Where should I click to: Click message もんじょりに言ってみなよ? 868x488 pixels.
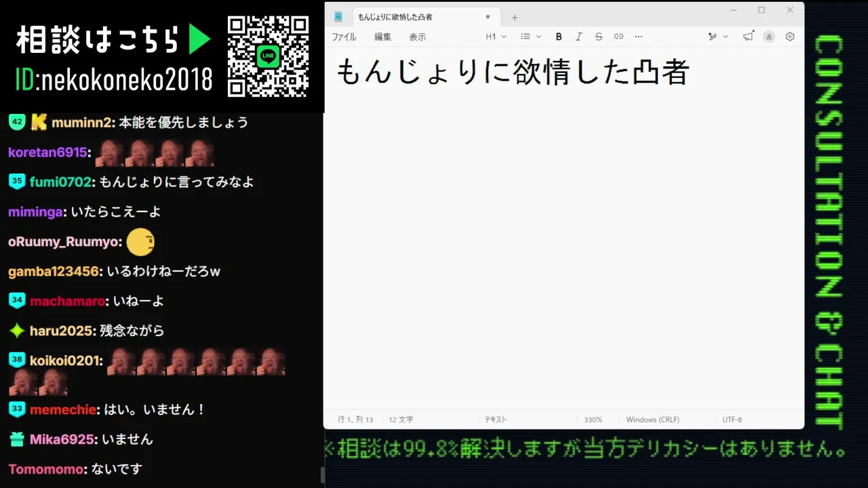click(176, 182)
